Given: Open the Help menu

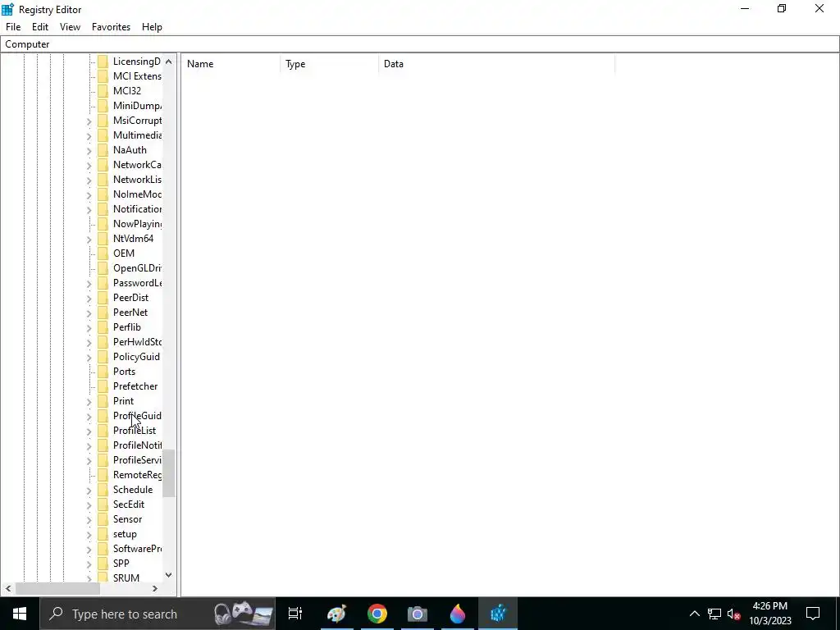Looking at the screenshot, I should [x=152, y=27].
